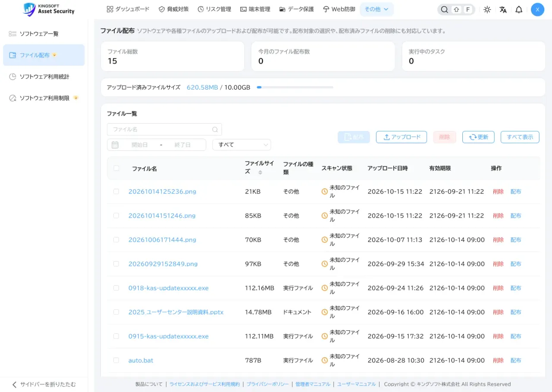Go to 脅威対策 in the top navigation
552x392 pixels.
click(x=173, y=9)
